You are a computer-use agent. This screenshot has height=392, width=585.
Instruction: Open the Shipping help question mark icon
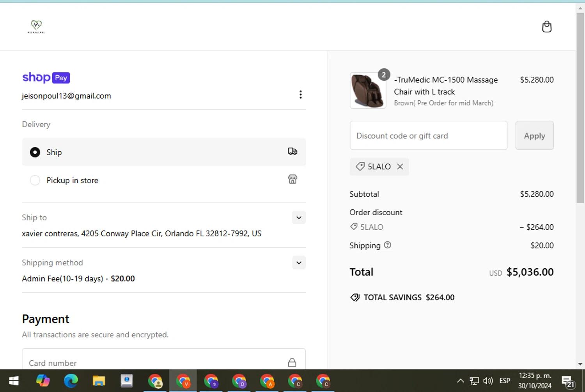387,245
